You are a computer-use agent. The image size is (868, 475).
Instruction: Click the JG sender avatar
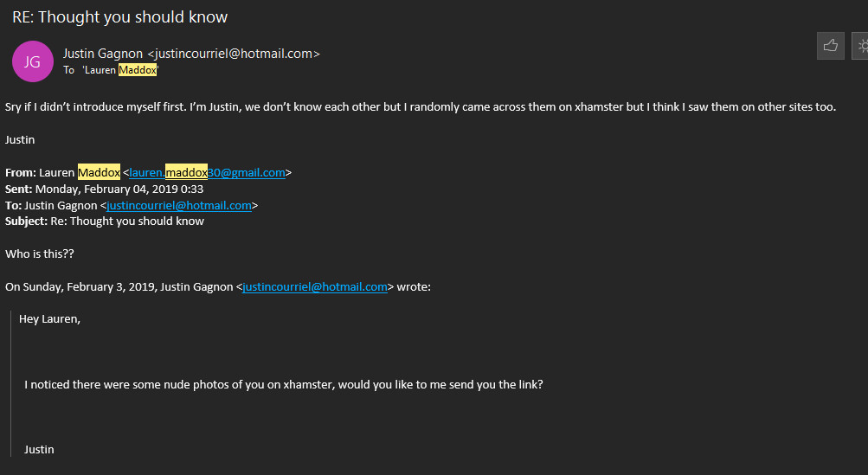(32, 61)
